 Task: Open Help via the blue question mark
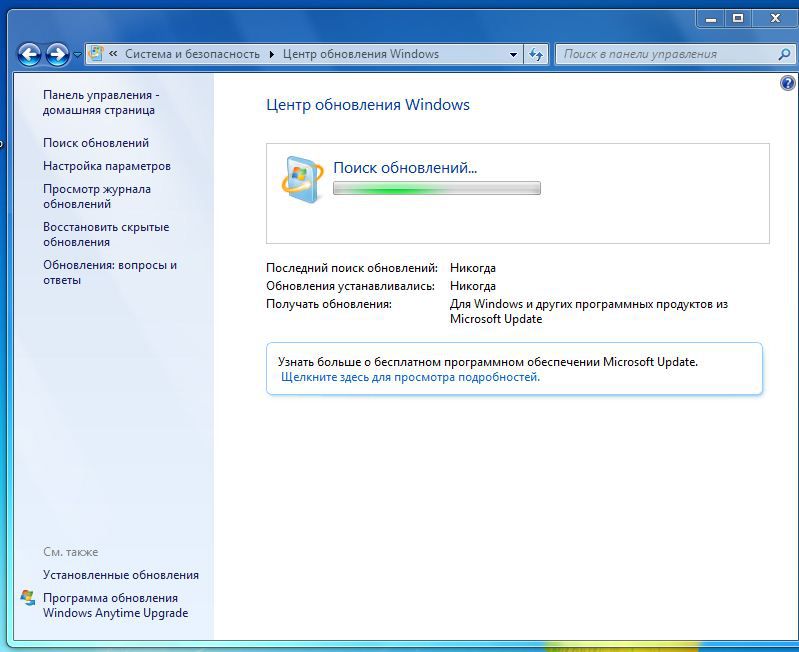click(787, 83)
